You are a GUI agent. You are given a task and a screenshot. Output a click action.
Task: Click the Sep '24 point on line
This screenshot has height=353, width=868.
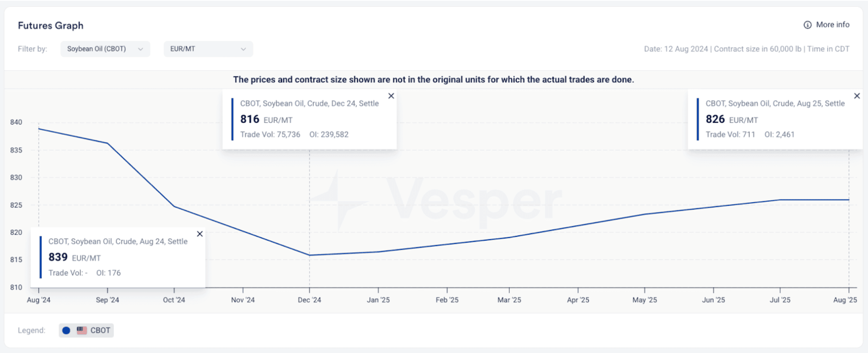108,143
